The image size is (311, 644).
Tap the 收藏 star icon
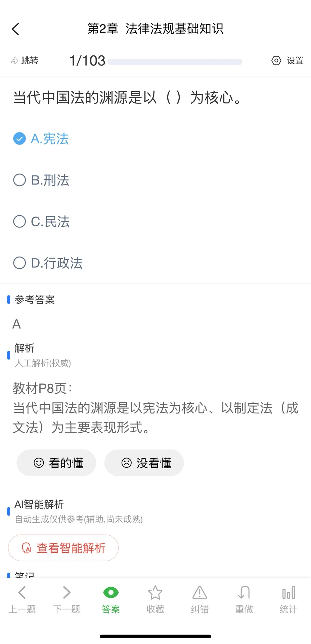pyautogui.click(x=155, y=593)
